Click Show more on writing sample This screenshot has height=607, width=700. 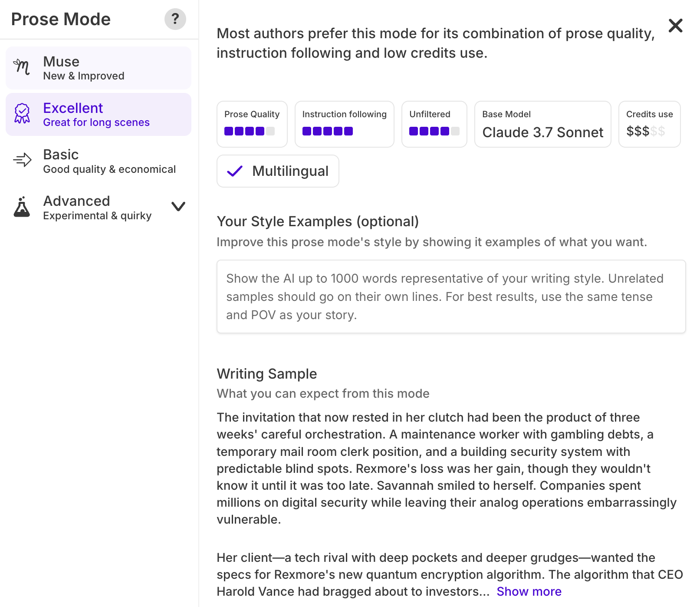529,591
